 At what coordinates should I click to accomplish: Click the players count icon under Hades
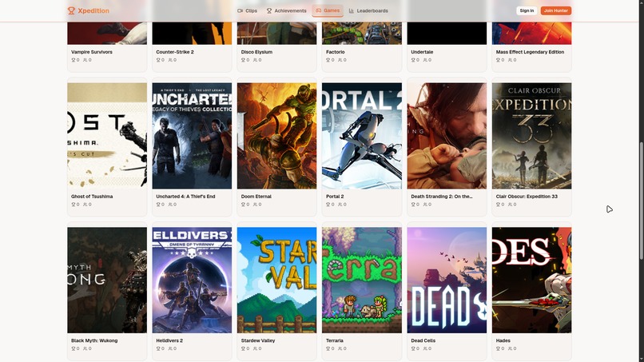click(510, 348)
